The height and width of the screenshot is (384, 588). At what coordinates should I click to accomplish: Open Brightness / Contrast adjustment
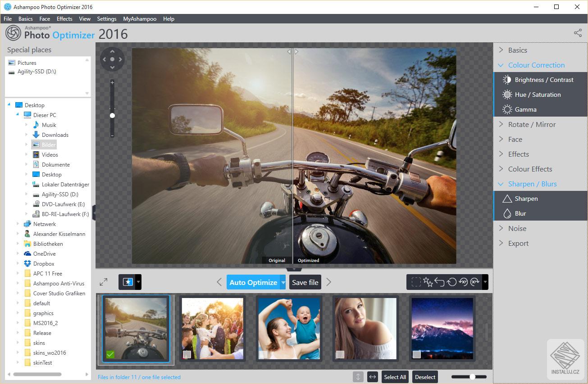point(544,80)
